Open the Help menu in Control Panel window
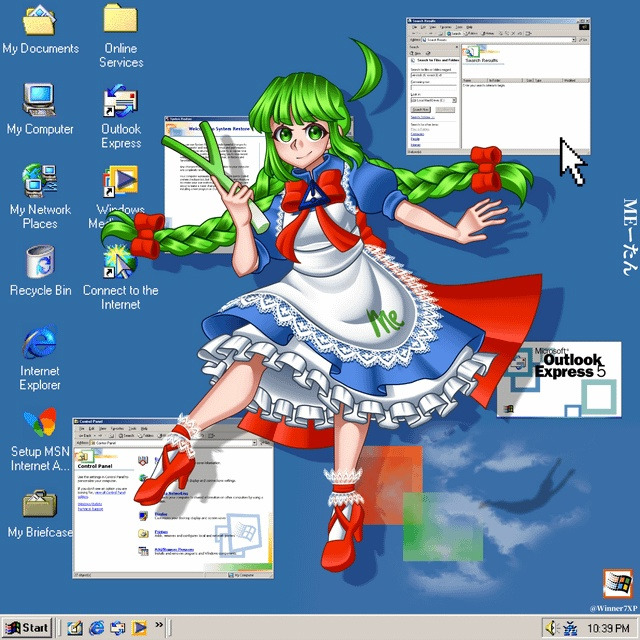This screenshot has height=640, width=640. coord(144,429)
